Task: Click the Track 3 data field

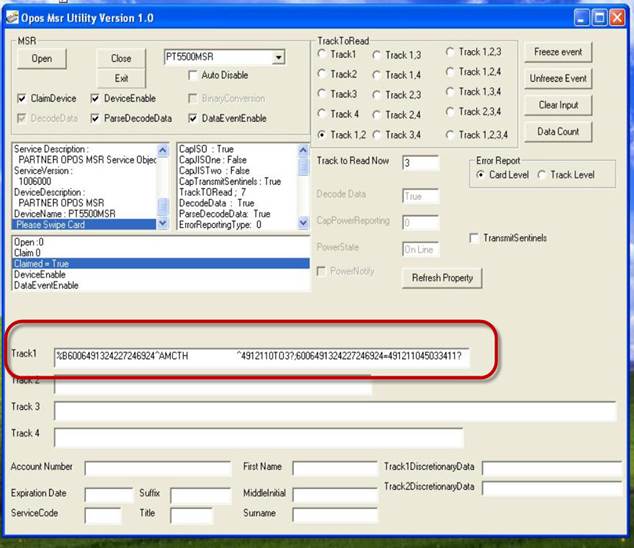Action: [x=335, y=411]
